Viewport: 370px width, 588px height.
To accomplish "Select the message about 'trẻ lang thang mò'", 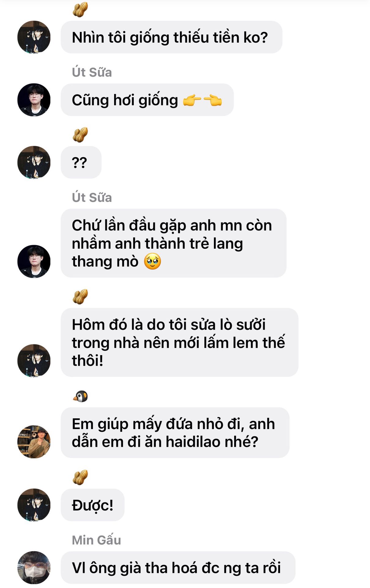I will 174,243.
